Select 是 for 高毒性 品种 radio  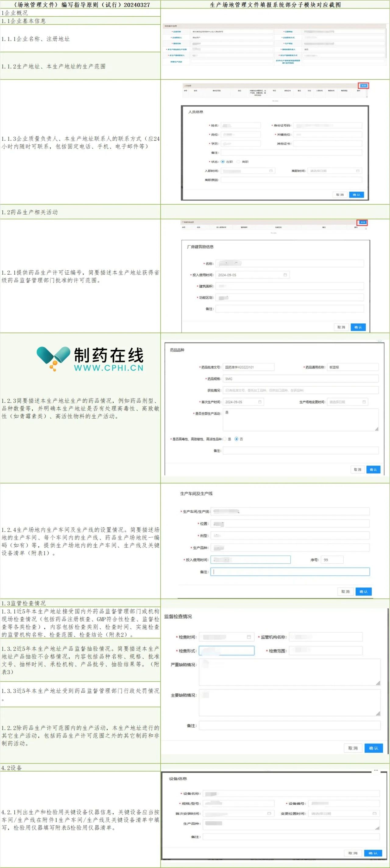[225, 439]
